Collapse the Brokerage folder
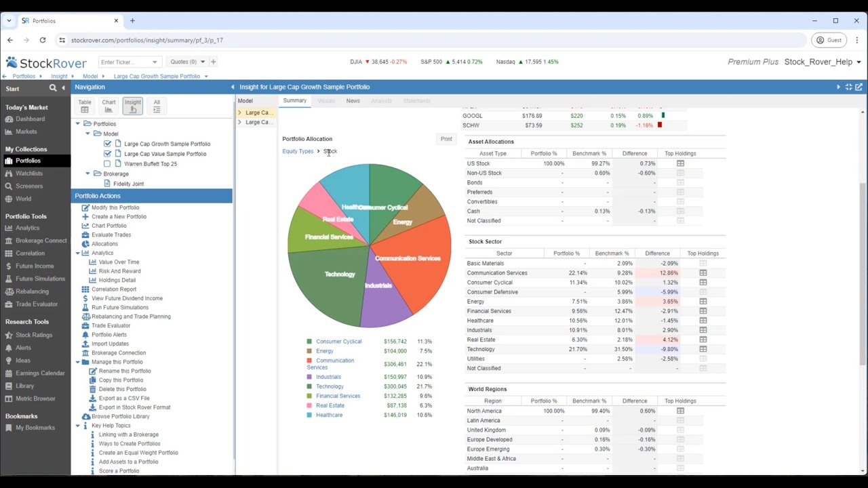The image size is (868, 488). tap(87, 174)
